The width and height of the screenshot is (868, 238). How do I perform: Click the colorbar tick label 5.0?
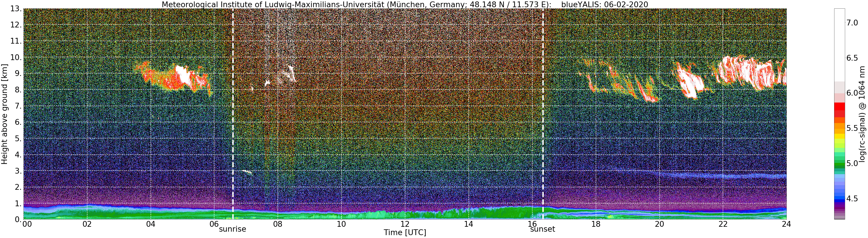click(852, 163)
